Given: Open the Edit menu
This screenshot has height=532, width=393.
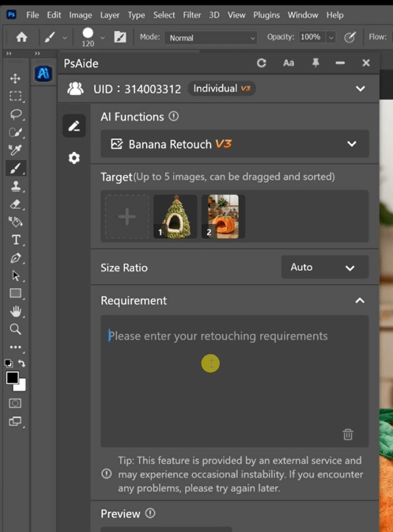Looking at the screenshot, I should click(54, 15).
